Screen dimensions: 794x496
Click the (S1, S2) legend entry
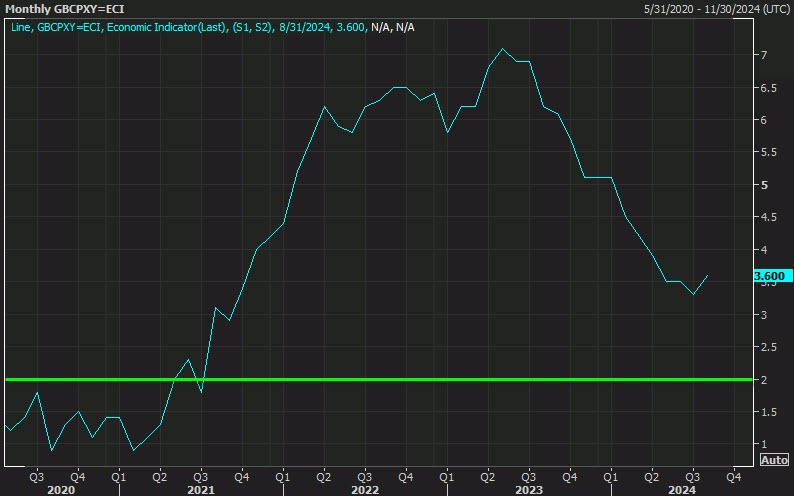(x=252, y=27)
